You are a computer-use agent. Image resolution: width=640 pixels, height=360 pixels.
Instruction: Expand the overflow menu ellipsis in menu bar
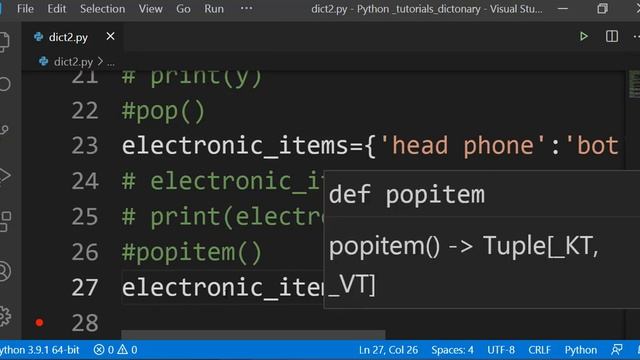246,8
